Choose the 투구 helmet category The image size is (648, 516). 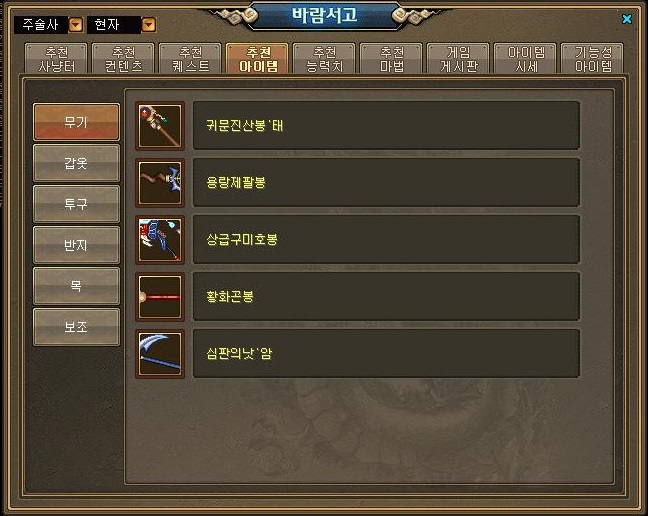pyautogui.click(x=76, y=204)
